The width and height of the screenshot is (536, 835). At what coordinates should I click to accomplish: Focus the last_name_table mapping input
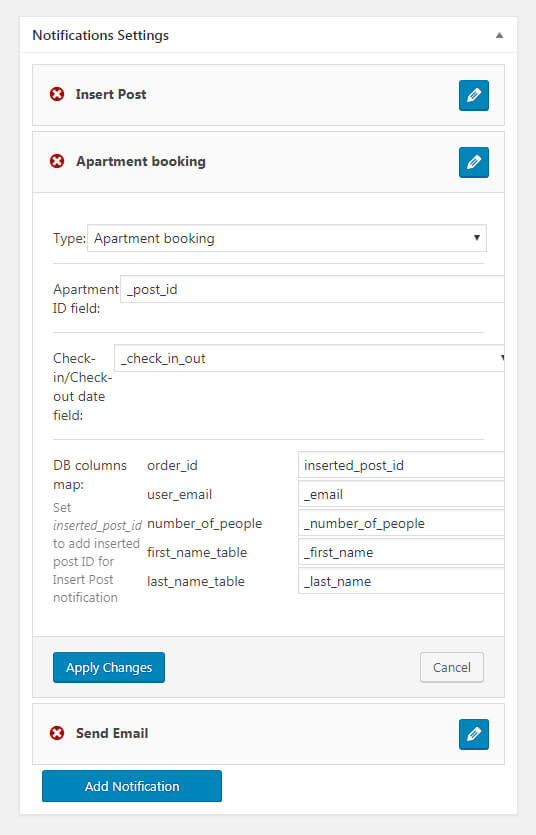(x=401, y=581)
